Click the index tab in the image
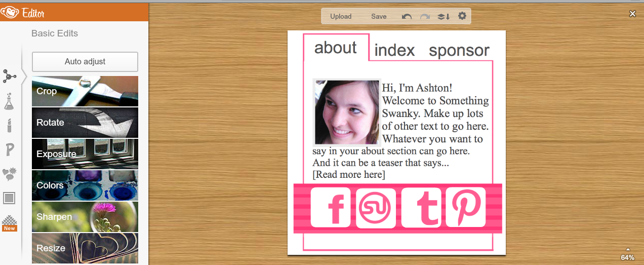The width and height of the screenshot is (644, 265). (394, 50)
